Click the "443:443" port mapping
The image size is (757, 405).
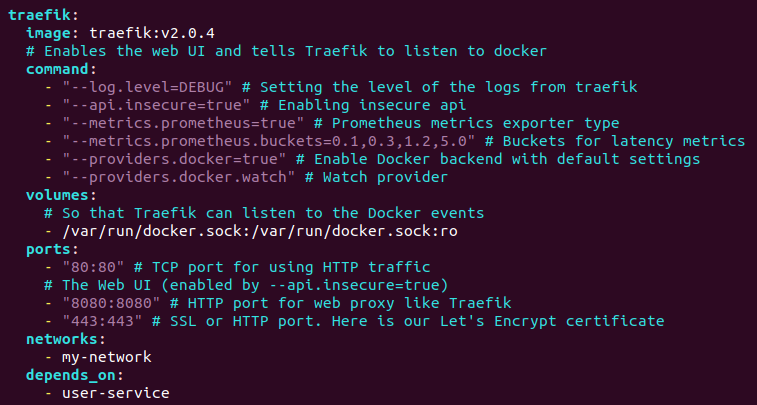click(x=102, y=321)
